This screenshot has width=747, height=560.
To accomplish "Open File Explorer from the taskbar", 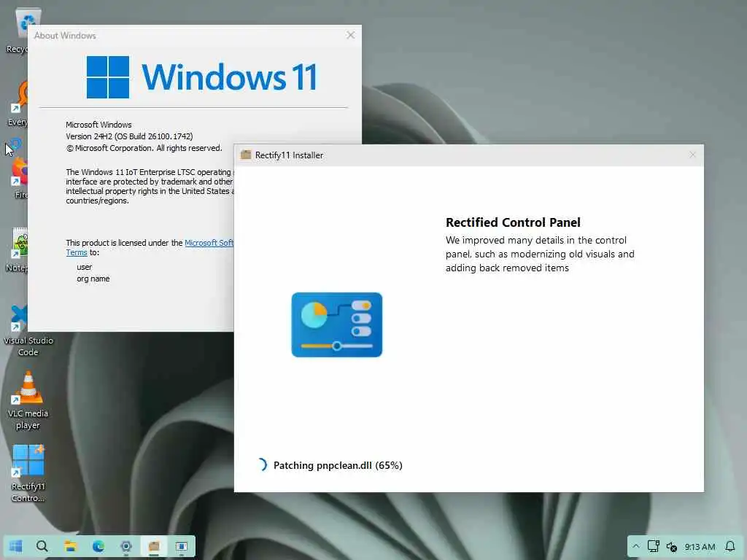I will point(71,546).
